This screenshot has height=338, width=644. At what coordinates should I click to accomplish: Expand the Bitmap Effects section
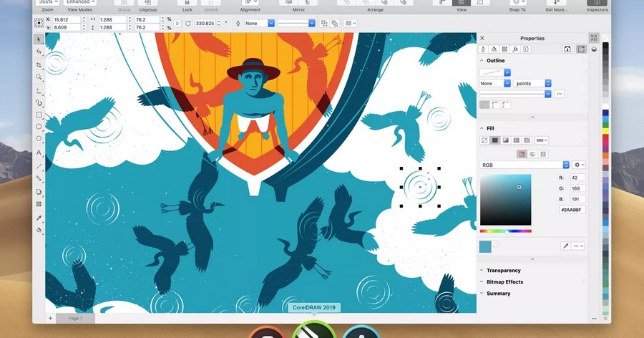[x=504, y=282]
